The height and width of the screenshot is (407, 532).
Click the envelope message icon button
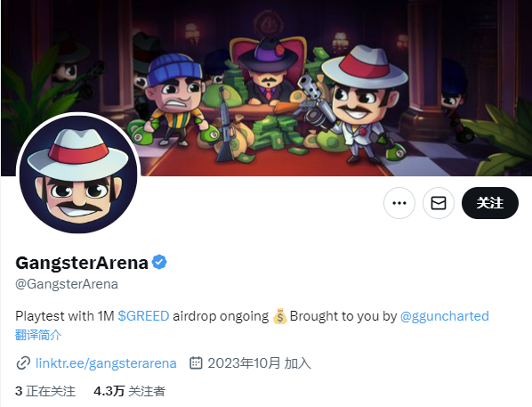click(x=439, y=203)
